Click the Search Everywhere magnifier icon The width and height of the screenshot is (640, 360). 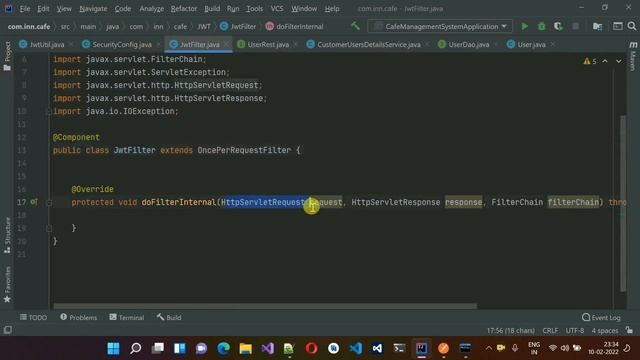(x=631, y=27)
